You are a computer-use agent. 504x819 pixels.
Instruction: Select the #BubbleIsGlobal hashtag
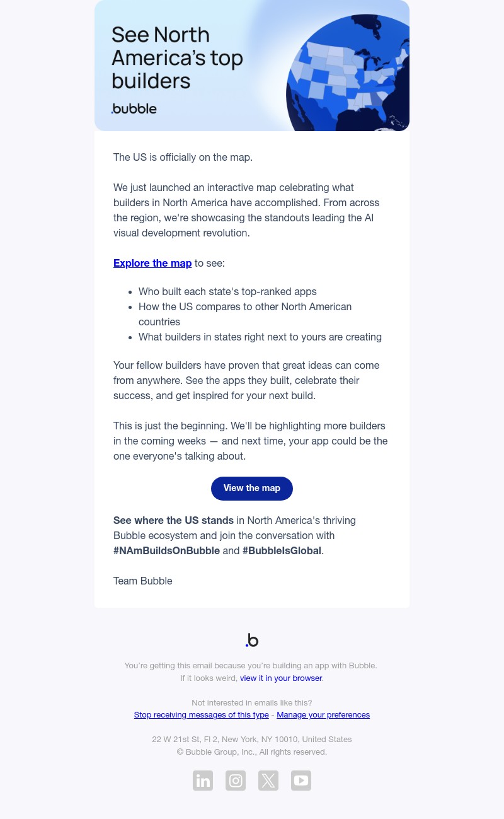[x=282, y=550]
